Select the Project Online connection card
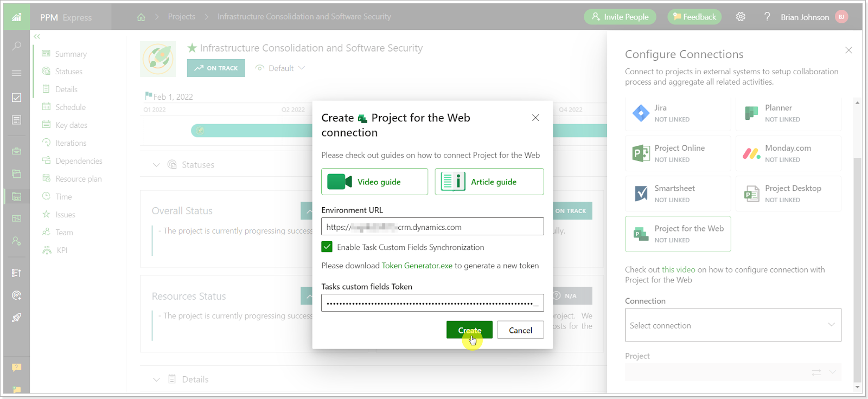The width and height of the screenshot is (868, 399). pos(678,153)
